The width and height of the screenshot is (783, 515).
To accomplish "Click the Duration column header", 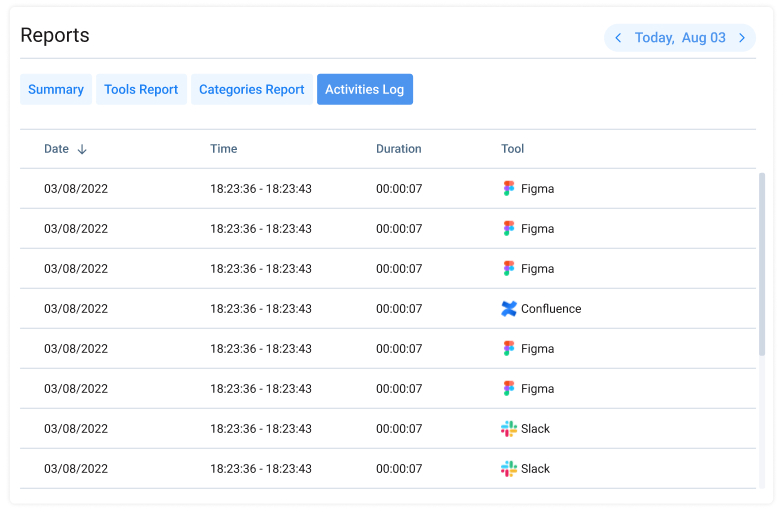I will click(398, 149).
